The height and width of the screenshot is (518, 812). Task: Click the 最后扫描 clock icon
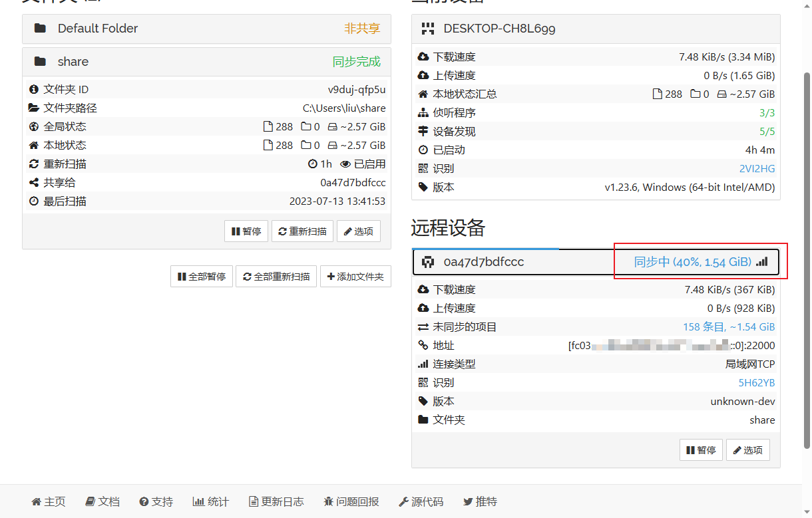(x=34, y=201)
